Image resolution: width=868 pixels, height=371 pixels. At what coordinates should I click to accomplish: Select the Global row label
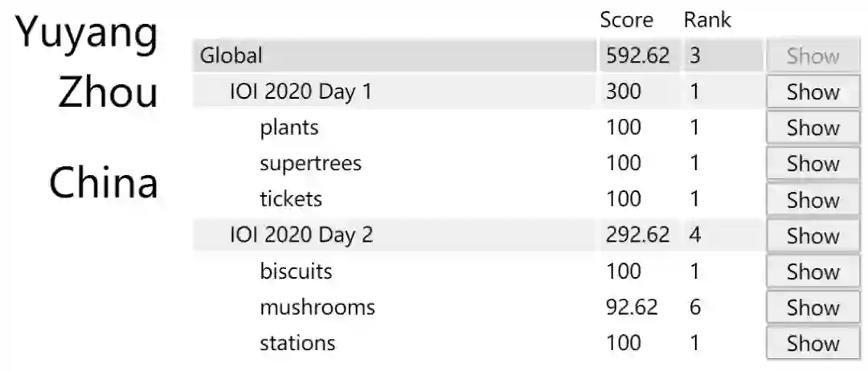231,56
